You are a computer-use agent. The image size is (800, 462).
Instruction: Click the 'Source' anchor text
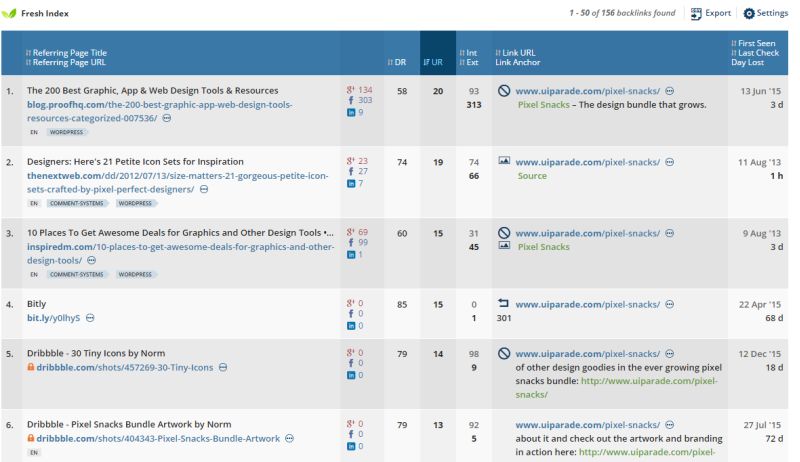point(532,175)
